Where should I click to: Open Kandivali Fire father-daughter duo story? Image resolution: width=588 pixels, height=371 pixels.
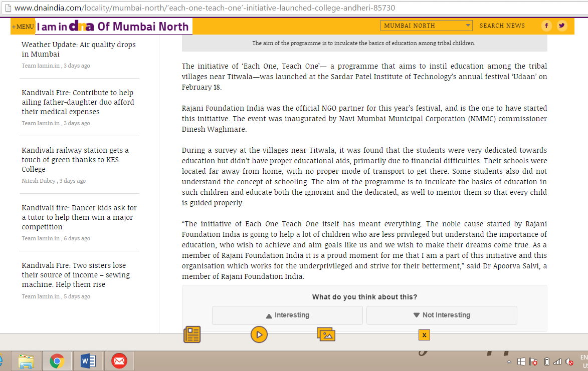pyautogui.click(x=78, y=102)
